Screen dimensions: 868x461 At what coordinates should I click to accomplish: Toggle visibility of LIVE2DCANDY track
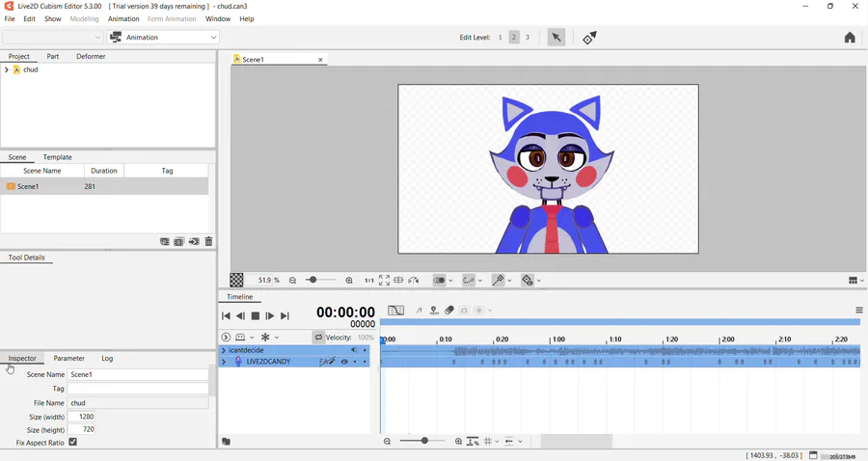344,362
